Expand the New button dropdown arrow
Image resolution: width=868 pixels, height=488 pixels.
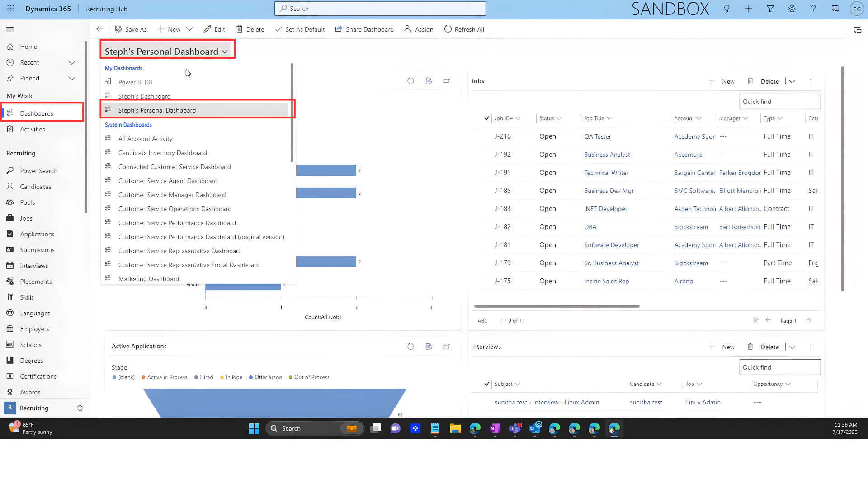pos(189,29)
